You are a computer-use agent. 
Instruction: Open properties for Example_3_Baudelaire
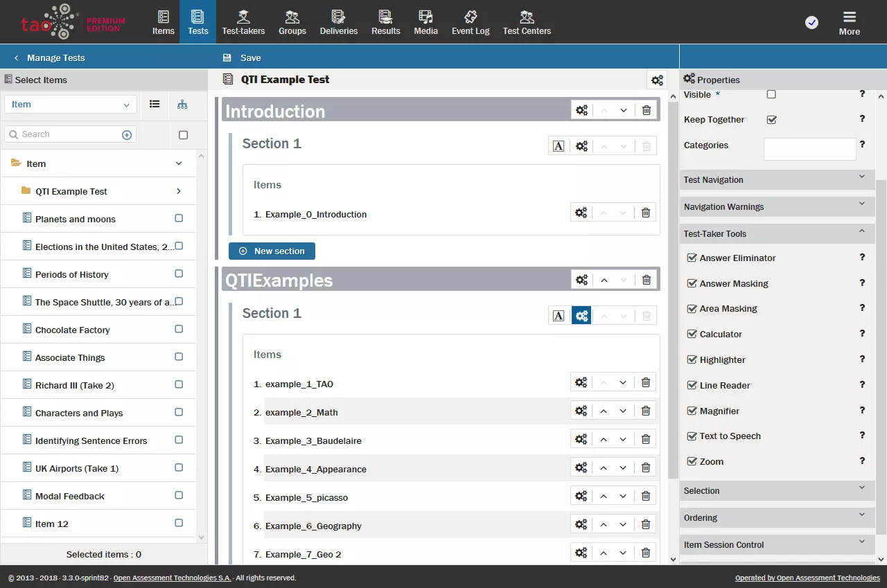[x=581, y=439]
